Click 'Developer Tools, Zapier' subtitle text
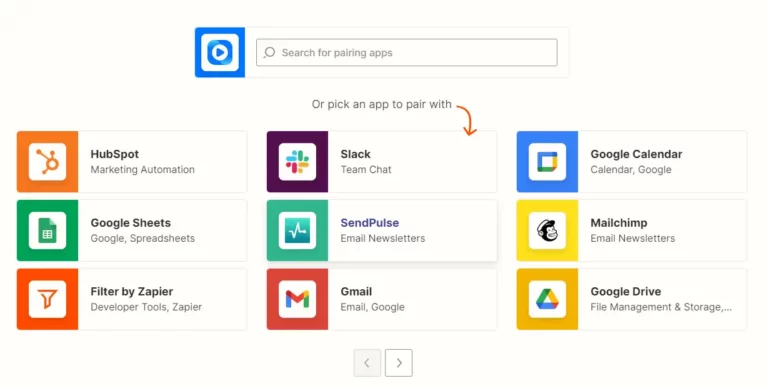 146,307
